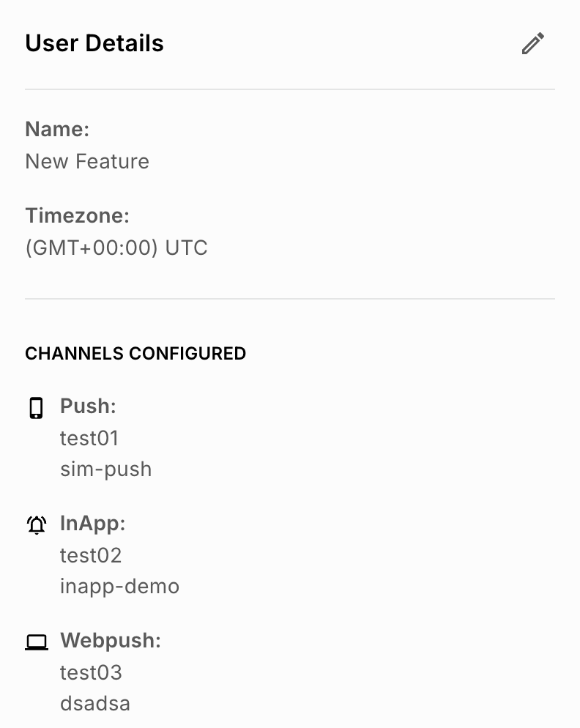Select the dsadsa webpush entry
The image size is (580, 728).
95,703
